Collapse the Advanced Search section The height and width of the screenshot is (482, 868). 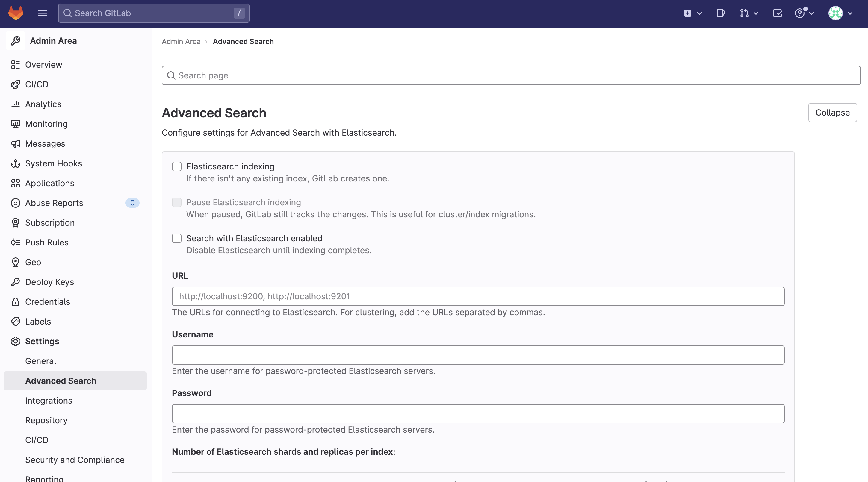click(832, 113)
